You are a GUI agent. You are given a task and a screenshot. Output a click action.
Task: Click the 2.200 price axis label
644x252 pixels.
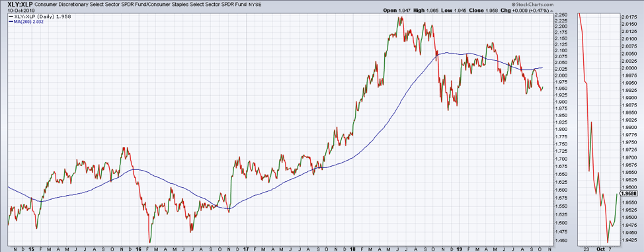(561, 27)
